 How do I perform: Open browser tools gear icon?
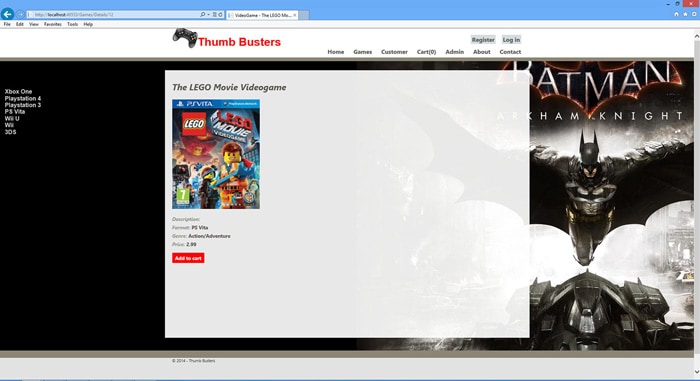(x=694, y=14)
